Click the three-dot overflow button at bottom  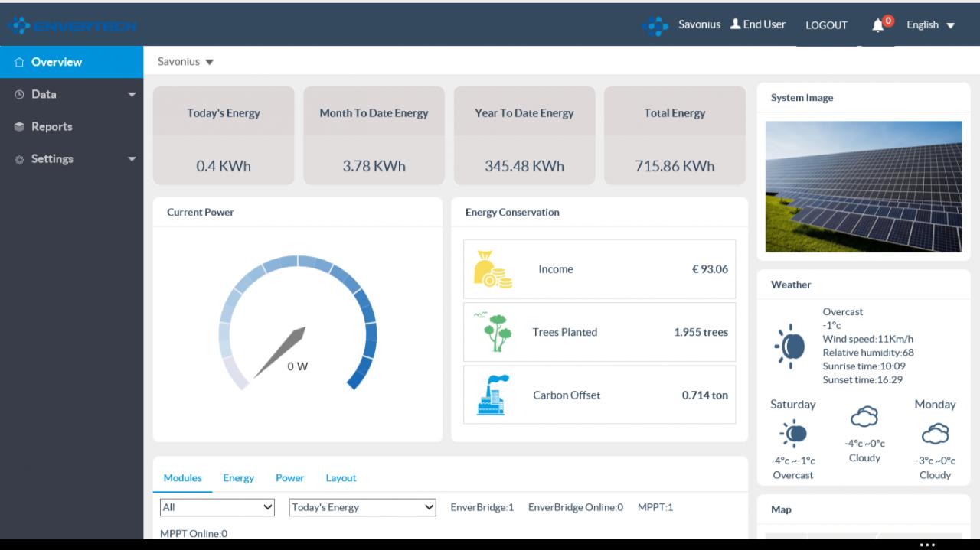[x=927, y=545]
